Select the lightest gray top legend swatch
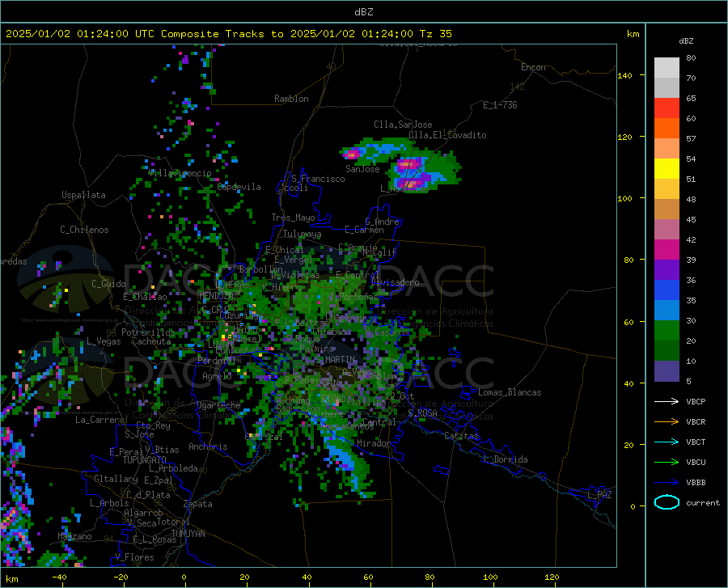The width and height of the screenshot is (728, 588). [667, 67]
